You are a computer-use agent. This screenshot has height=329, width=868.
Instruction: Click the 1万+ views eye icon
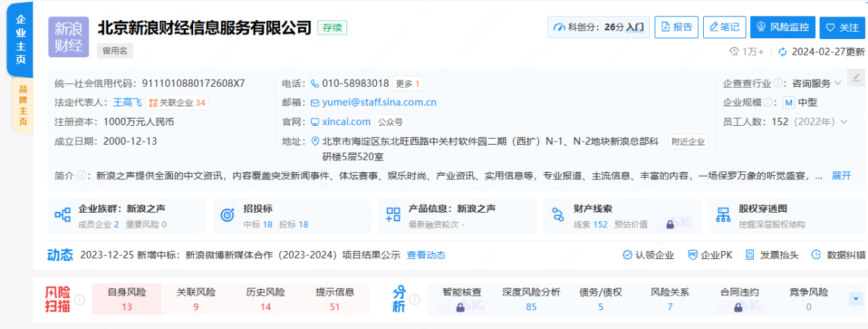(x=733, y=51)
